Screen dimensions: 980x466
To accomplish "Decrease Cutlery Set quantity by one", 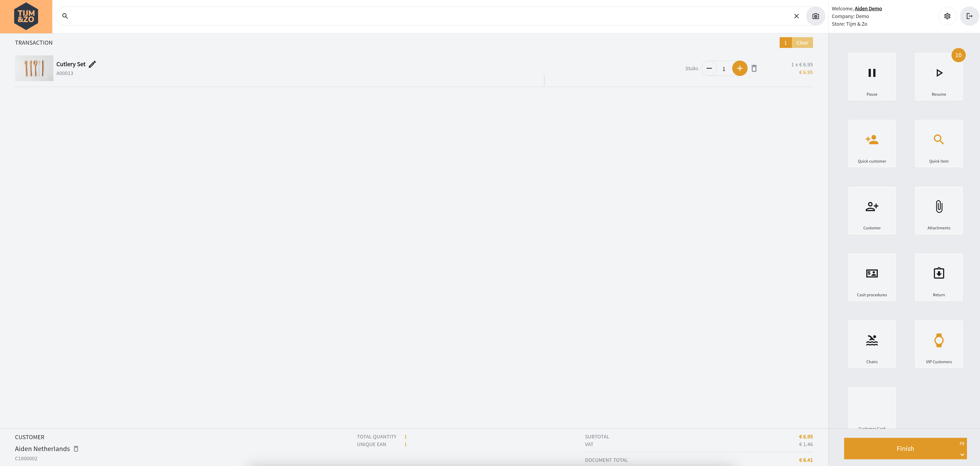I will (709, 68).
